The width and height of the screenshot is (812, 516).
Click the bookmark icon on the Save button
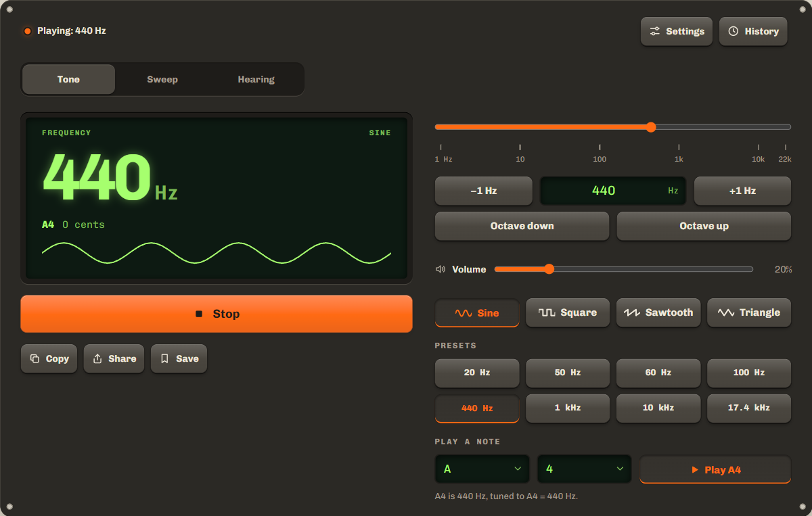(164, 358)
